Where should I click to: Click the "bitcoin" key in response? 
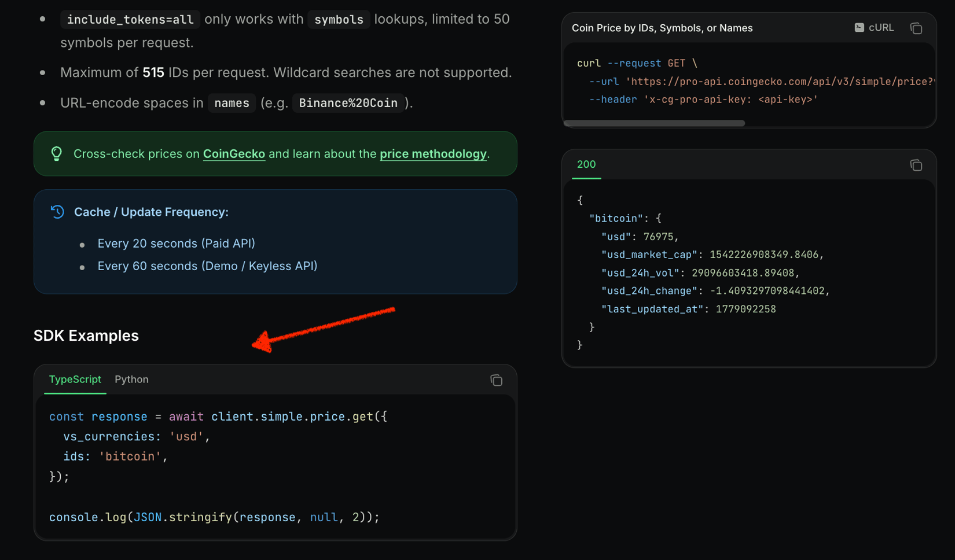(x=616, y=218)
